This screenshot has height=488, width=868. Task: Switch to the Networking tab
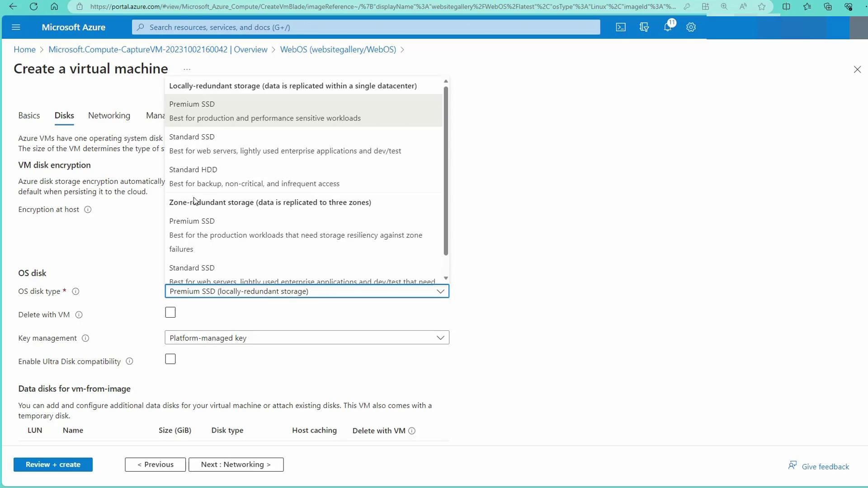[109, 116]
